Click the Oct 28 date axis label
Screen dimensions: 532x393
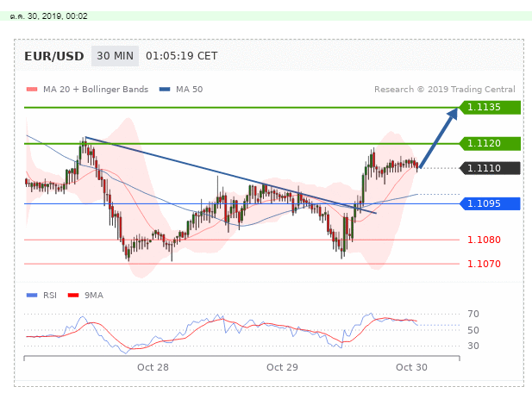(x=153, y=367)
